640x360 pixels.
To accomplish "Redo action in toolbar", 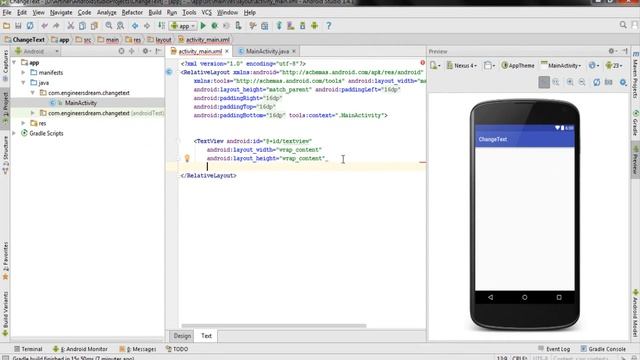I will 56,26.
